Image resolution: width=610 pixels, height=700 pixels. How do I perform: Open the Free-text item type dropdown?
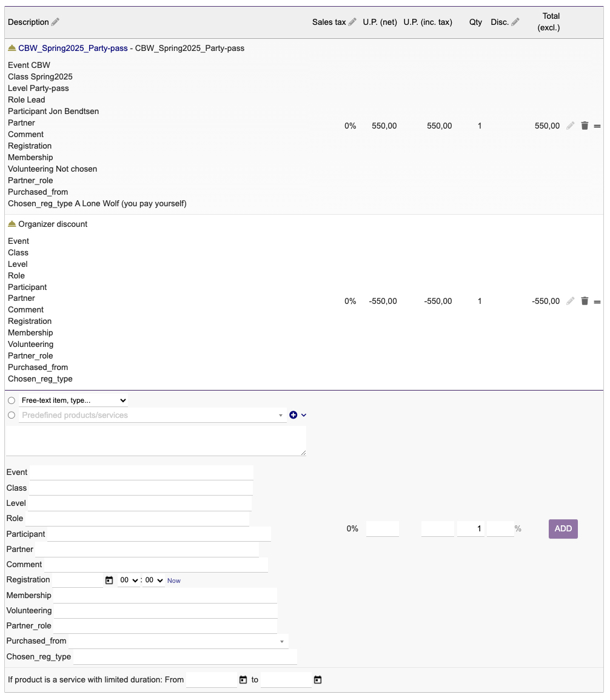point(73,400)
